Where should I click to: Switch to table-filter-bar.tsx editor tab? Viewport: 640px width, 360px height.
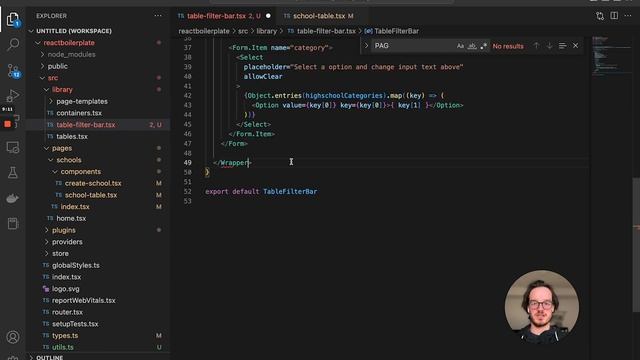pyautogui.click(x=224, y=16)
